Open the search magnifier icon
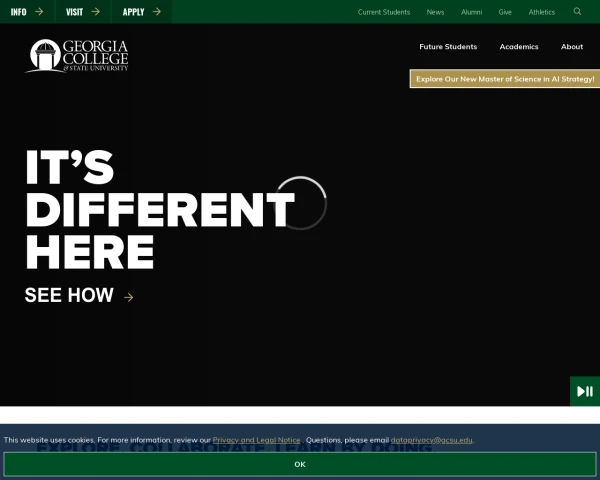The image size is (600, 480). point(577,11)
